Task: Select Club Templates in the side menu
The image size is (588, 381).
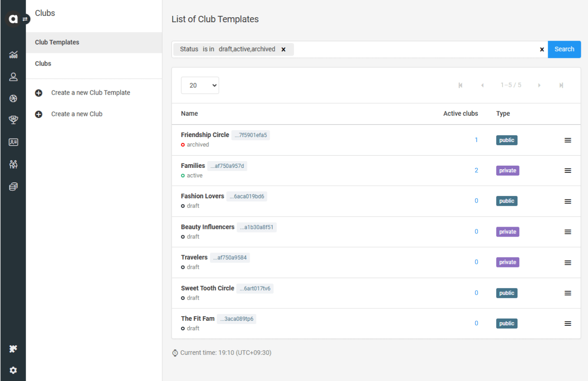Action: pyautogui.click(x=57, y=42)
